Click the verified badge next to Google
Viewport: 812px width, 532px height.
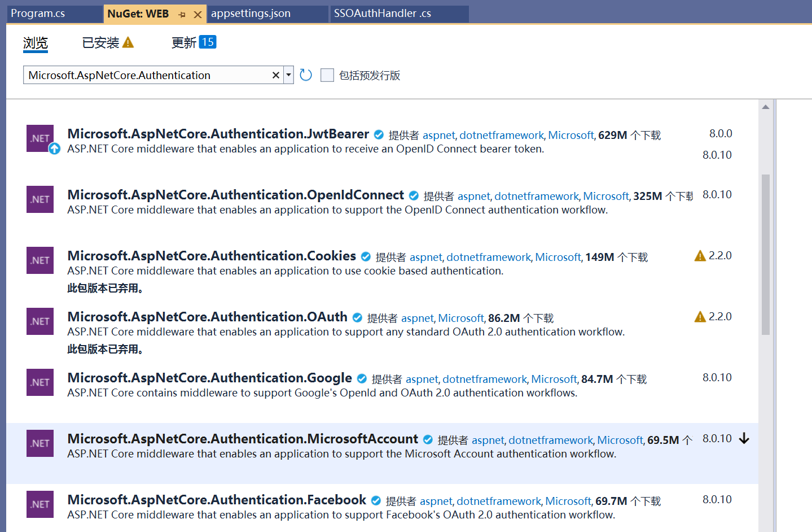(362, 378)
